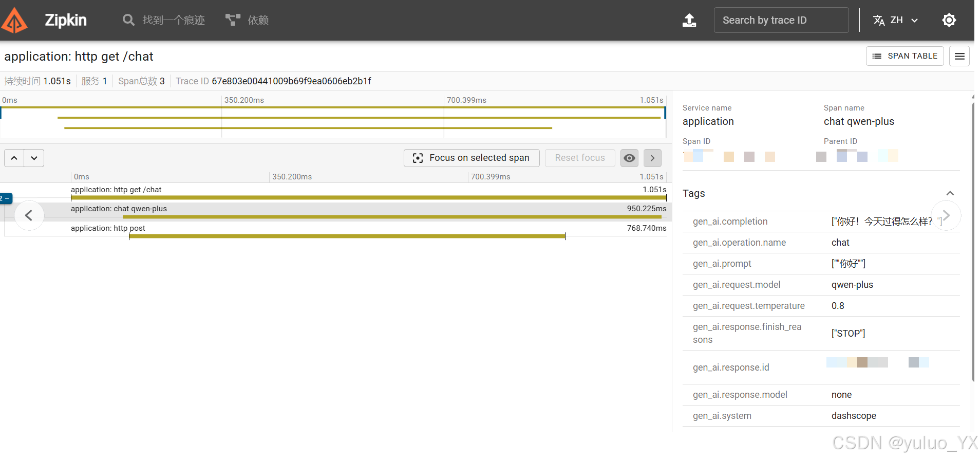Image resolution: width=980 pixels, height=459 pixels.
Task: Click the Zipkin logo icon
Action: (14, 21)
